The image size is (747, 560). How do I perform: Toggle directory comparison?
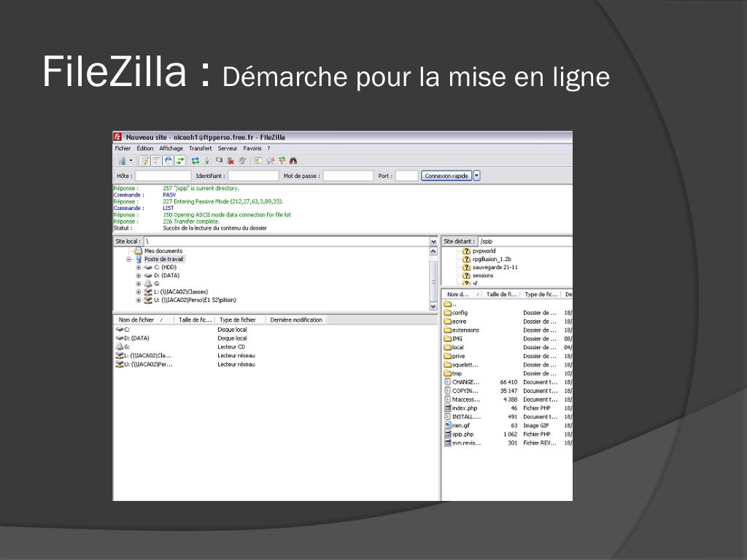270,161
